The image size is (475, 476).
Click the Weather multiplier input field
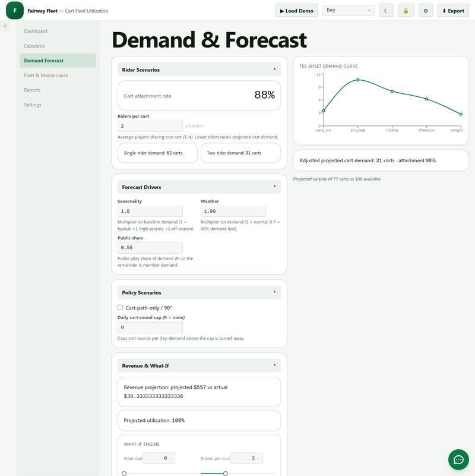point(233,211)
